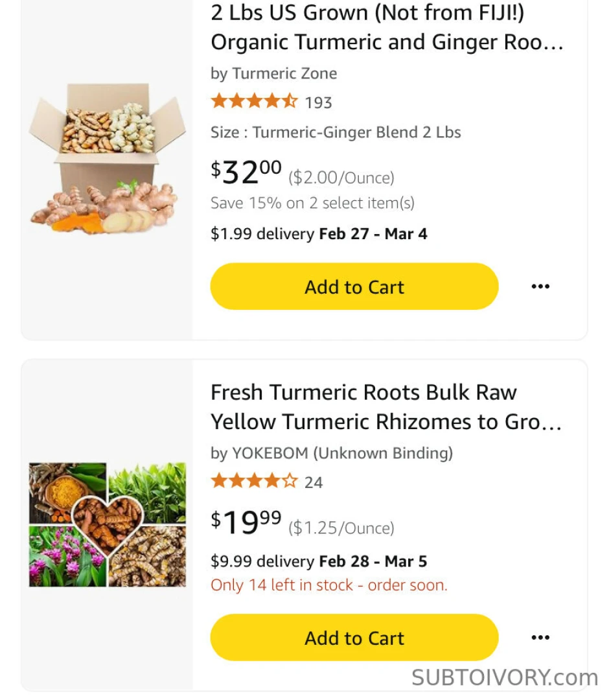Add Turmeric and Ginger blend to cart
The image size is (609, 700).
(354, 286)
